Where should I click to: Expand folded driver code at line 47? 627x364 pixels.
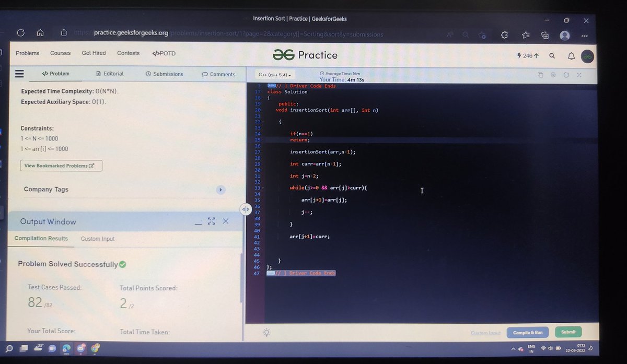(270, 273)
